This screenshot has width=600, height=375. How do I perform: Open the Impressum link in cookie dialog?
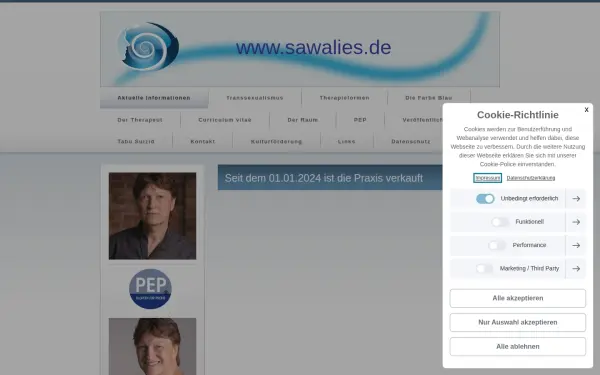[x=488, y=178]
